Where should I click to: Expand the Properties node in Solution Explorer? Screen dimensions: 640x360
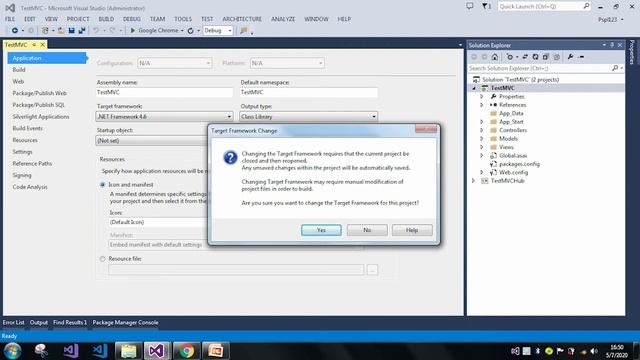[482, 97]
